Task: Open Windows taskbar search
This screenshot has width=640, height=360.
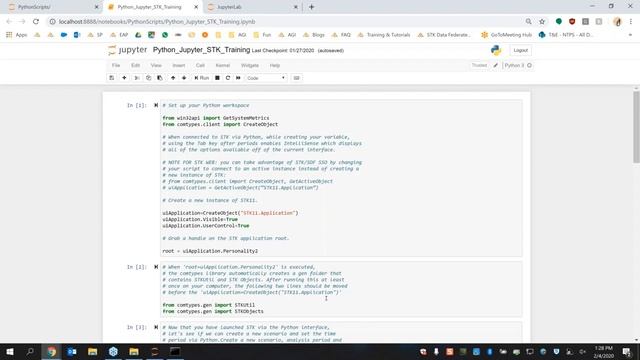Action: coord(30,351)
